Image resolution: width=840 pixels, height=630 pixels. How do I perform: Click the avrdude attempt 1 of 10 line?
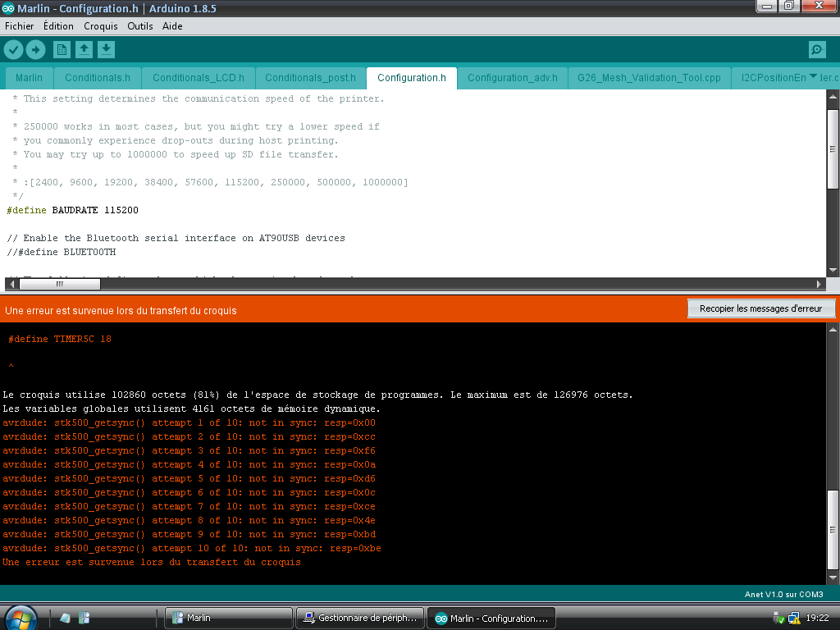[189, 422]
